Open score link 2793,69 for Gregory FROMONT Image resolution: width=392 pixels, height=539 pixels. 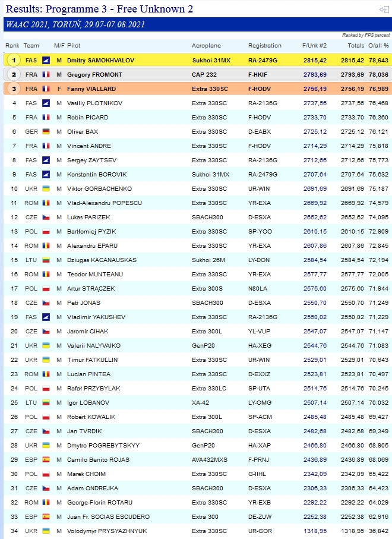point(315,75)
